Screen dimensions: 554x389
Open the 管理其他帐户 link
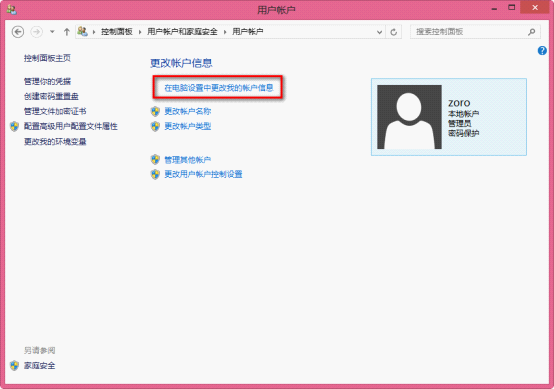(x=188, y=160)
